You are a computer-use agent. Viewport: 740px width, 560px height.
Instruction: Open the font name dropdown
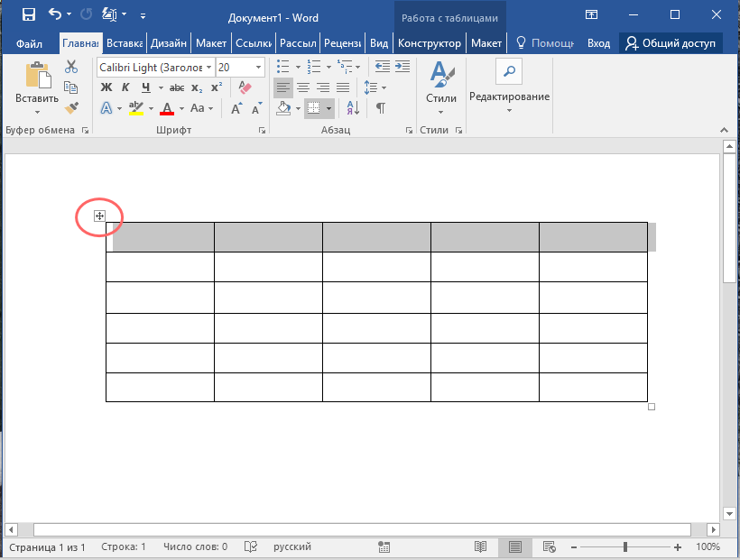[209, 68]
